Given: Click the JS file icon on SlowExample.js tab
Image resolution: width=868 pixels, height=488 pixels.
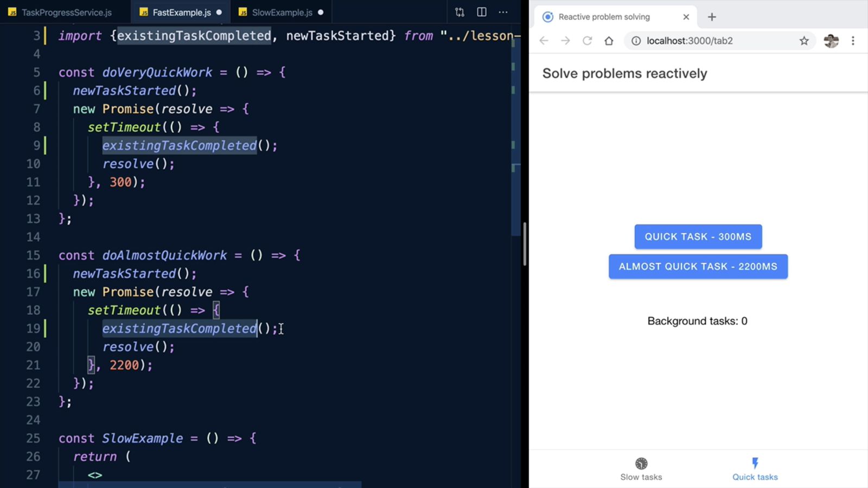Looking at the screenshot, I should coord(243,12).
